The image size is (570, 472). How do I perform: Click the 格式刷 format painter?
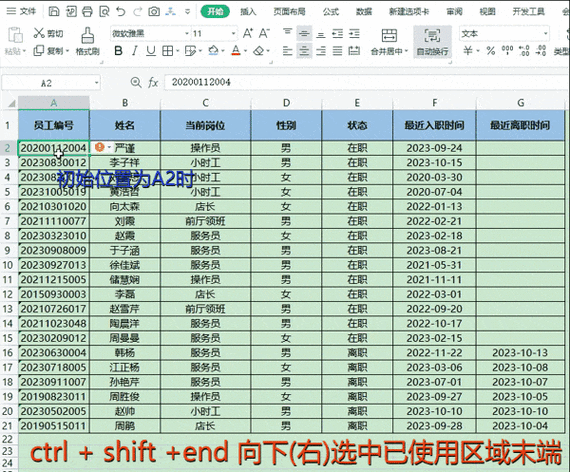(x=87, y=41)
